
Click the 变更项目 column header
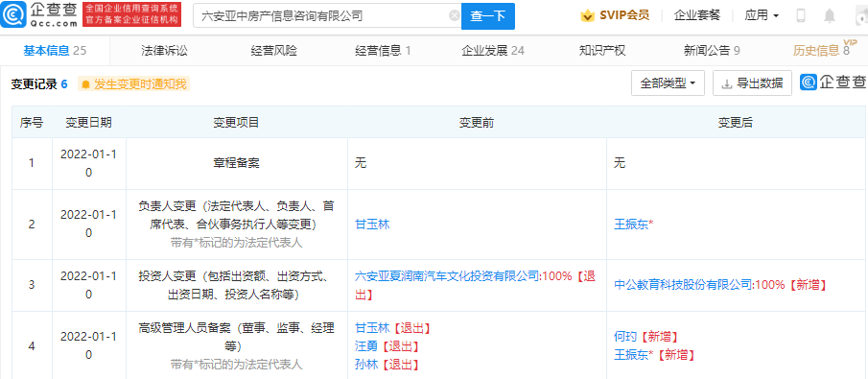point(236,123)
